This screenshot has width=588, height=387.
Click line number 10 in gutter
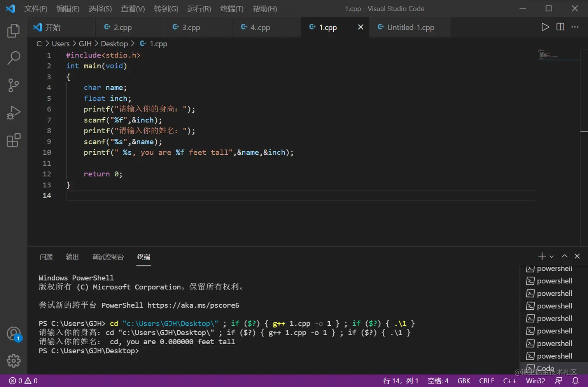(x=47, y=152)
